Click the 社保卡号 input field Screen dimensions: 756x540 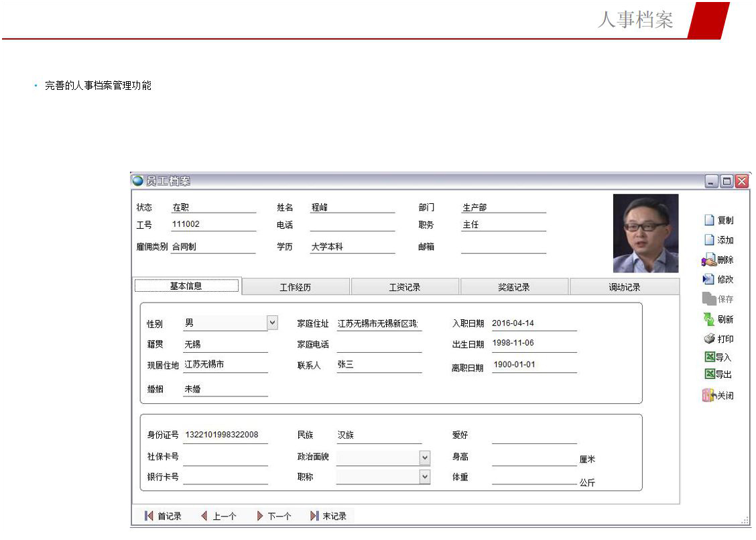click(225, 458)
